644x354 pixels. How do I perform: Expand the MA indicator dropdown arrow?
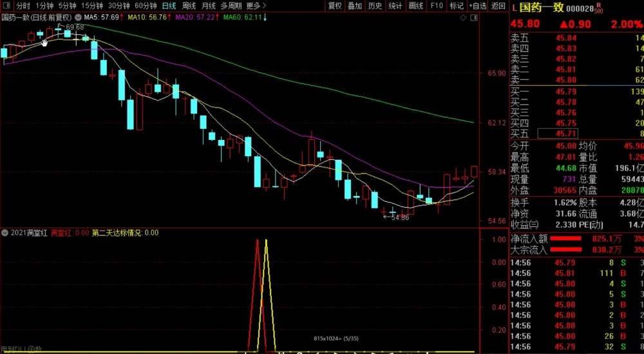[78, 17]
